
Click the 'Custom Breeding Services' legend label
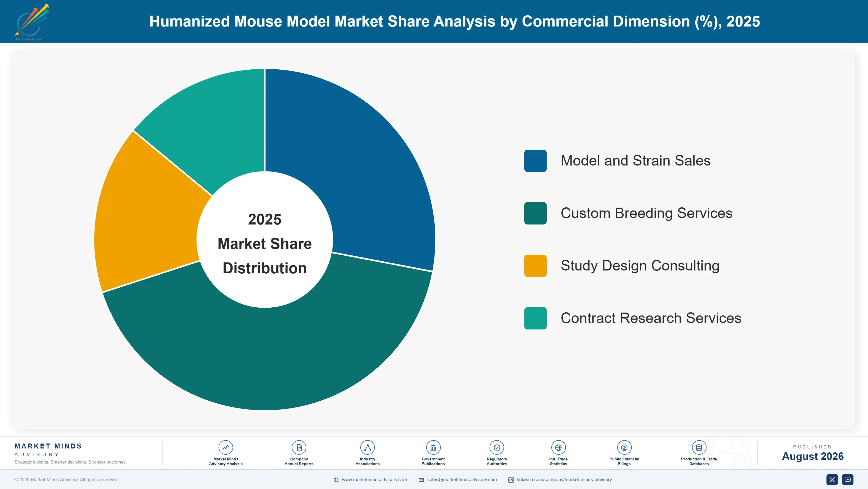[x=646, y=213]
